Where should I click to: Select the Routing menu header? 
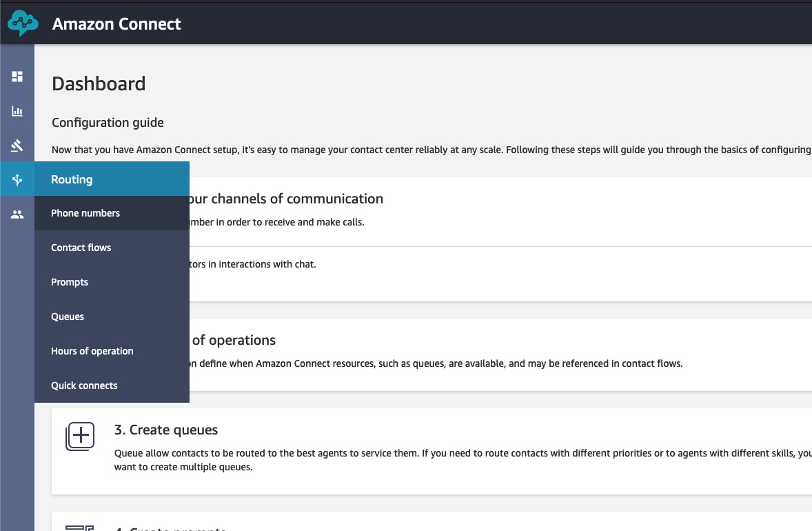tap(72, 179)
